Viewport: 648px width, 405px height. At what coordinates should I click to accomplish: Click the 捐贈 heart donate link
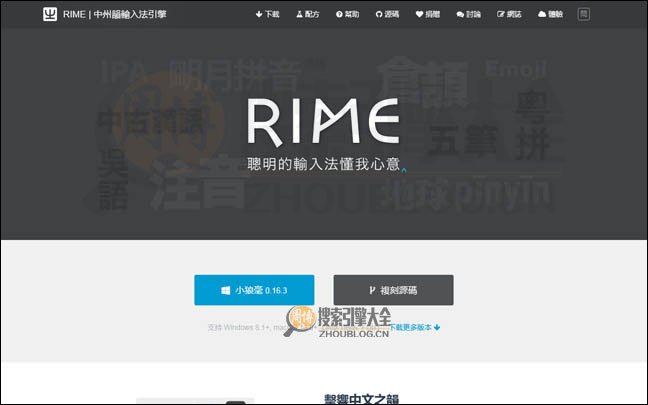pos(427,15)
